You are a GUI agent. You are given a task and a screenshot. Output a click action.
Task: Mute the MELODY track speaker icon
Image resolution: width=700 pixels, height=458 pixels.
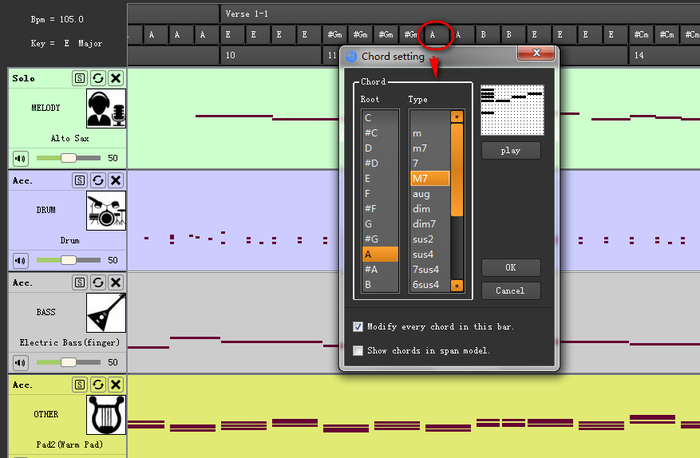20,158
